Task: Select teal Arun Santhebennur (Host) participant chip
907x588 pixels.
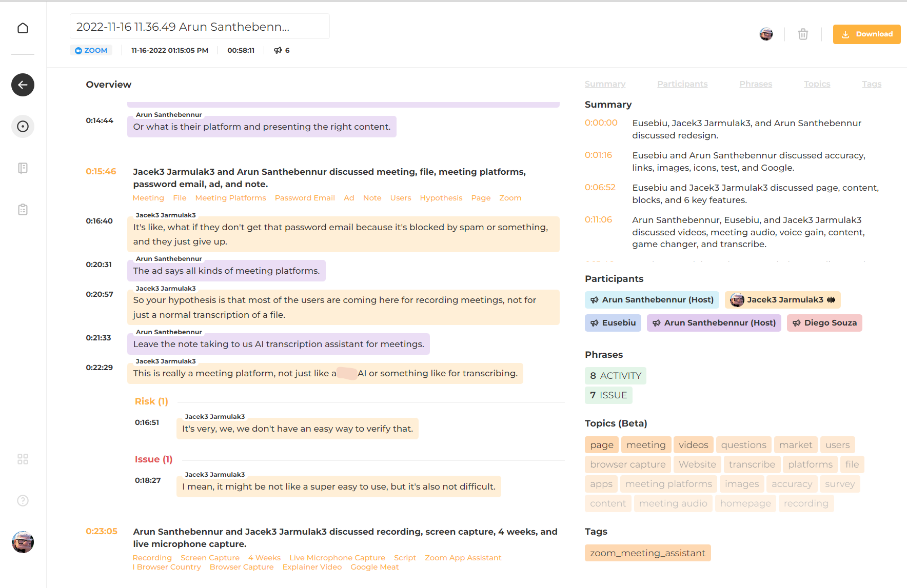Action: (x=652, y=299)
